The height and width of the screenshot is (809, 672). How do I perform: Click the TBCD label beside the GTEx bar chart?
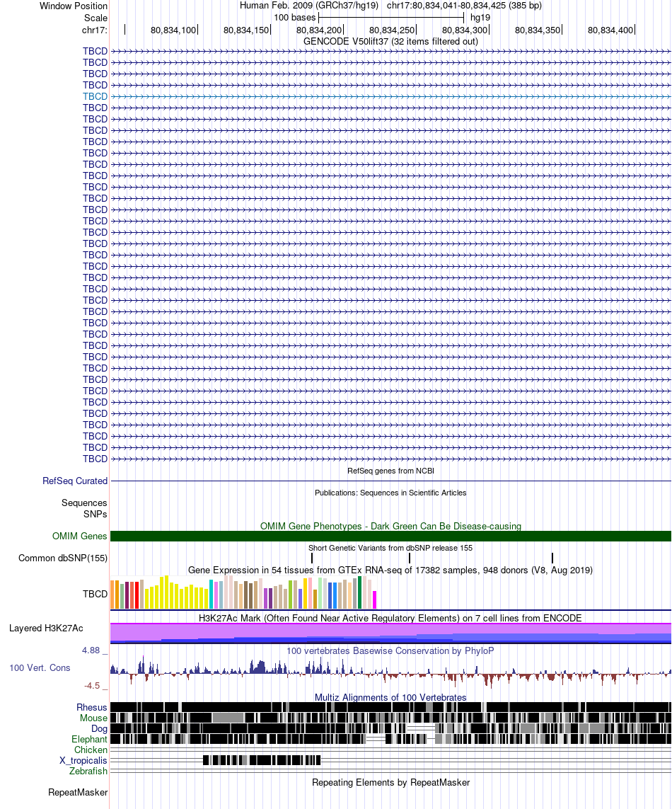click(x=95, y=595)
